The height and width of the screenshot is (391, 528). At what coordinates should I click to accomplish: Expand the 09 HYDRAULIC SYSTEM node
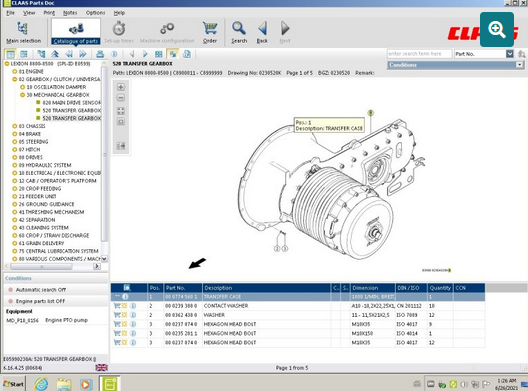[x=14, y=165]
